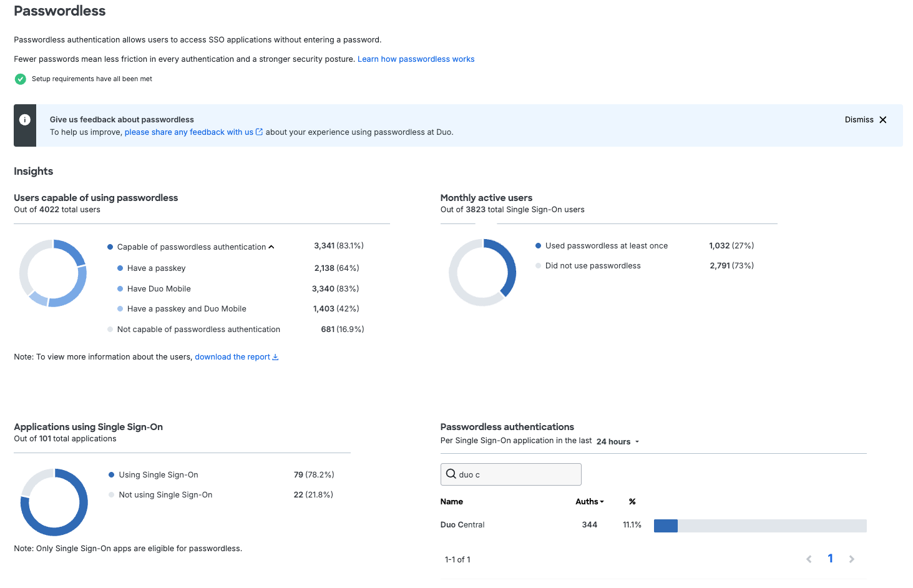Click the 344 auths value
Image resolution: width=913 pixels, height=588 pixels.
click(590, 525)
